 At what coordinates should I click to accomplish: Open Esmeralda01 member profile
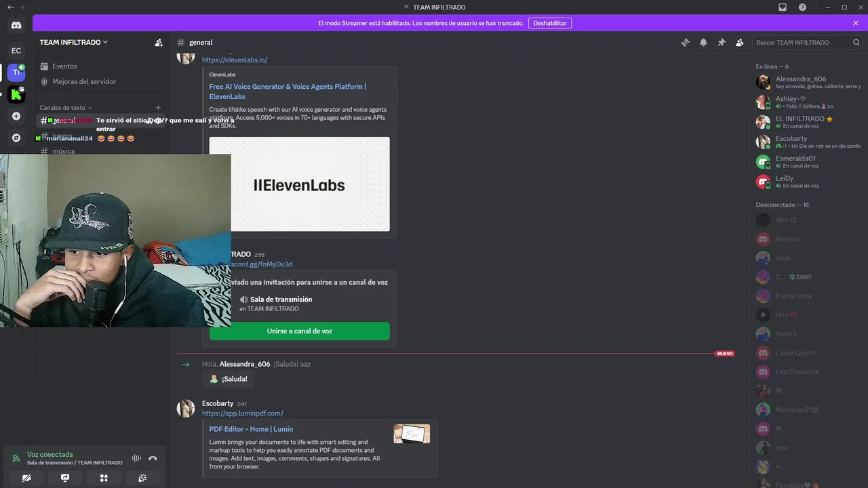[808, 161]
